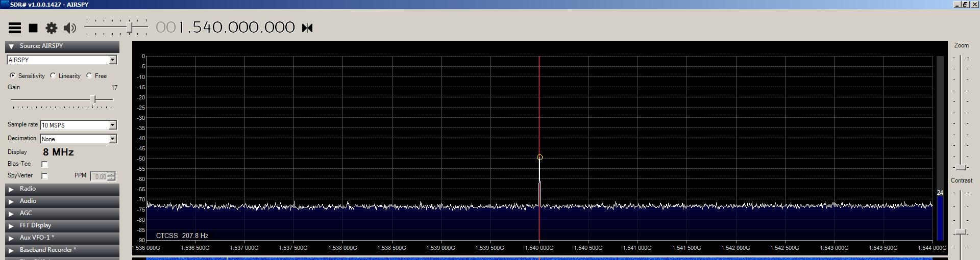Click the 1.543 500G frequency axis label
The image size is (980, 260).
(x=883, y=248)
